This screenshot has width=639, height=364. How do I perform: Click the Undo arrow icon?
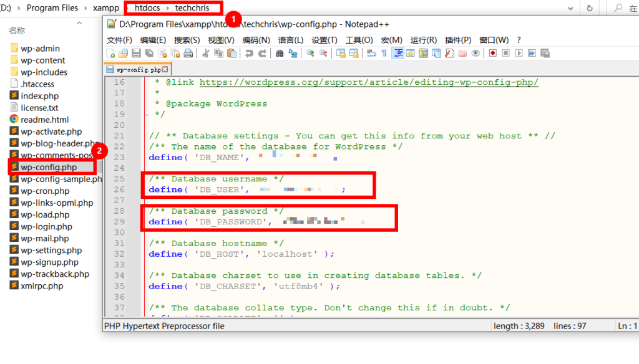coord(249,54)
